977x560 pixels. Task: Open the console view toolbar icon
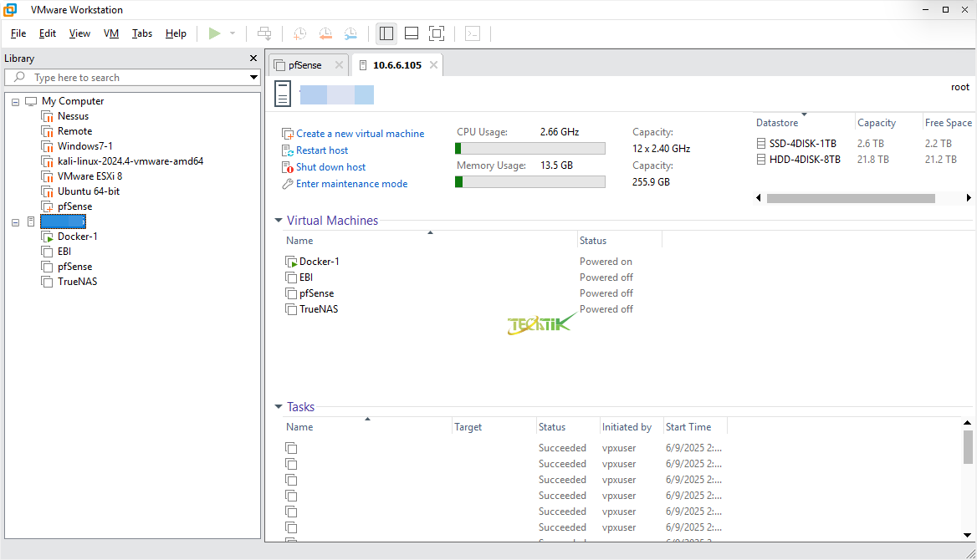473,33
